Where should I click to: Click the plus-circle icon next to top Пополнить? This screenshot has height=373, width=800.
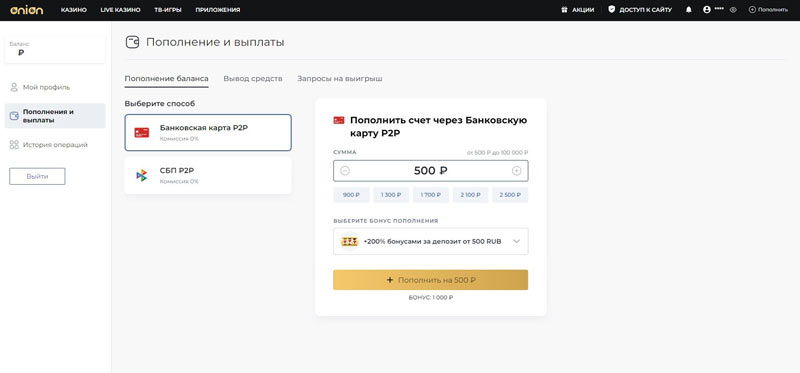click(752, 10)
